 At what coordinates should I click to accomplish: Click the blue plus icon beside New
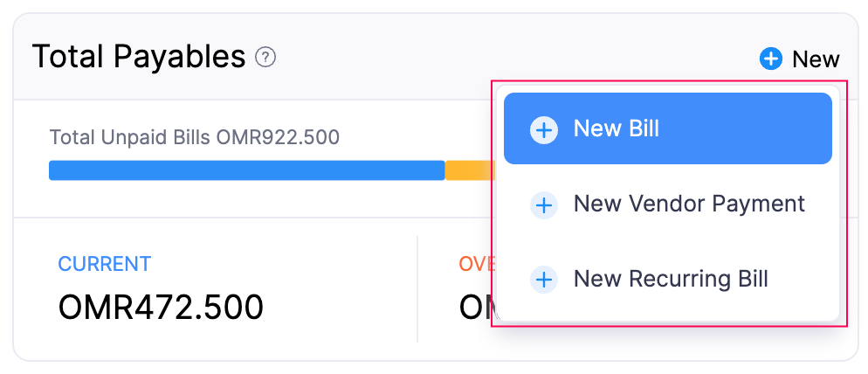tap(771, 59)
